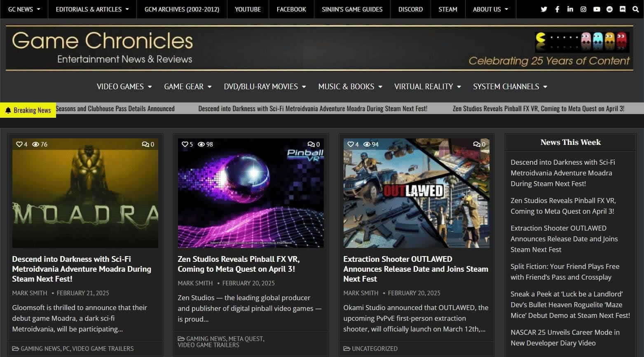This screenshot has height=357, width=644.
Task: Expand the Video Games dropdown menu
Action: click(124, 86)
